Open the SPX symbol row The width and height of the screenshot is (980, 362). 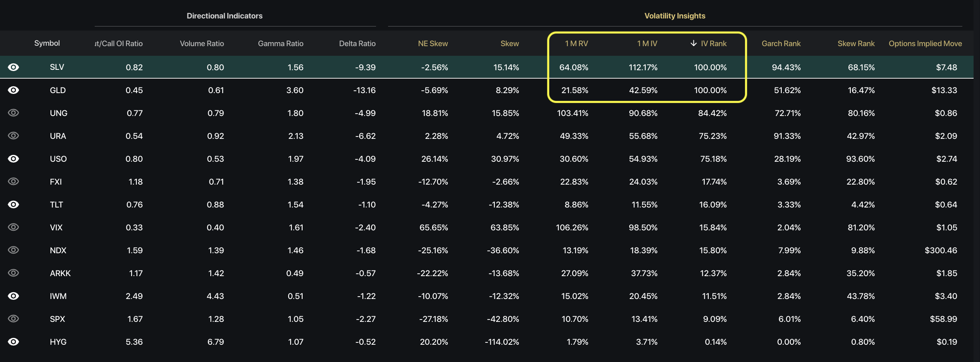click(x=57, y=319)
